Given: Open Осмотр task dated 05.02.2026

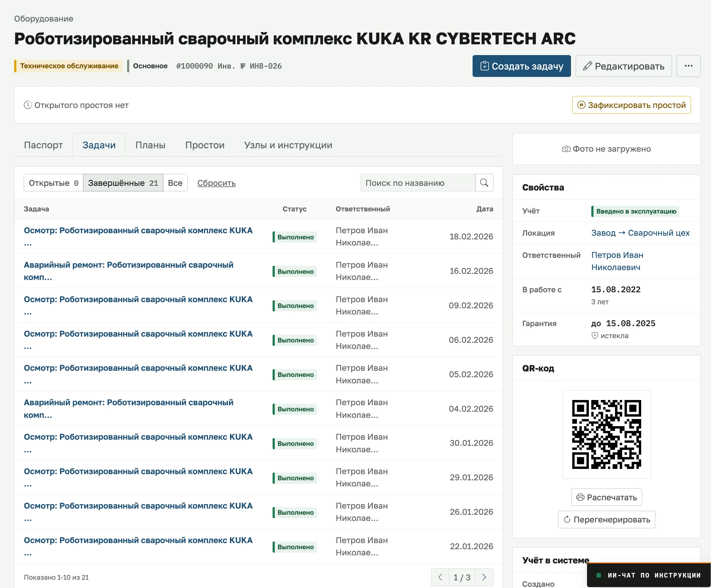Looking at the screenshot, I should pyautogui.click(x=138, y=374).
